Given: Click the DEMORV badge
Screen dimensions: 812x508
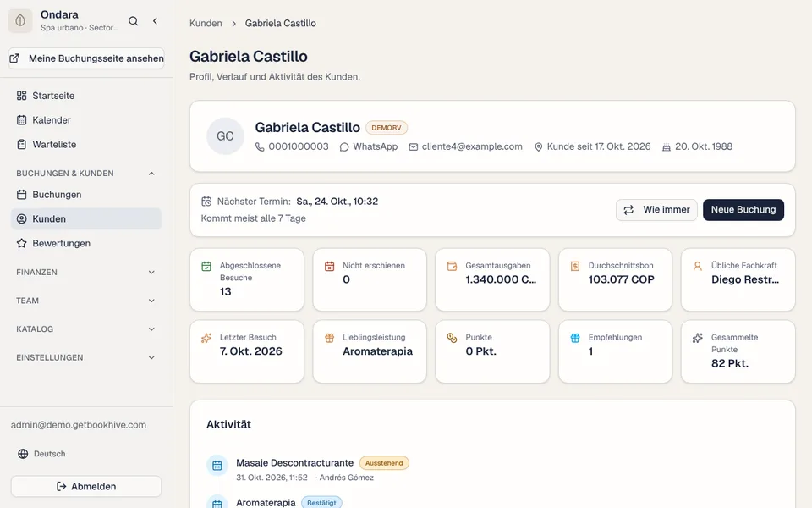Looking at the screenshot, I should pyautogui.click(x=387, y=128).
